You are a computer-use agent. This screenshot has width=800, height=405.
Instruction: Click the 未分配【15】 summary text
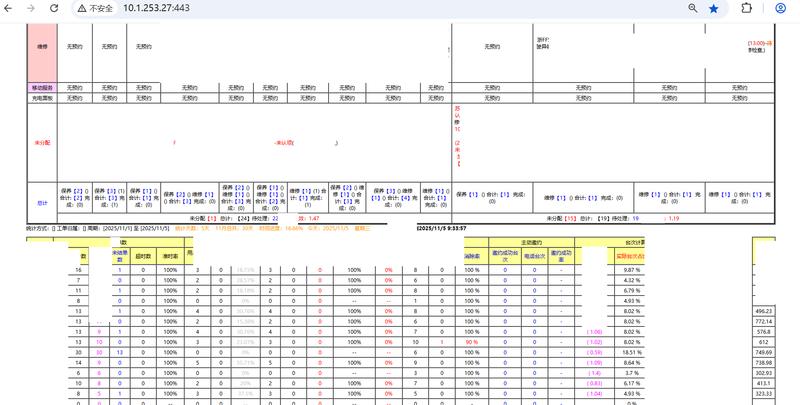[561, 218]
